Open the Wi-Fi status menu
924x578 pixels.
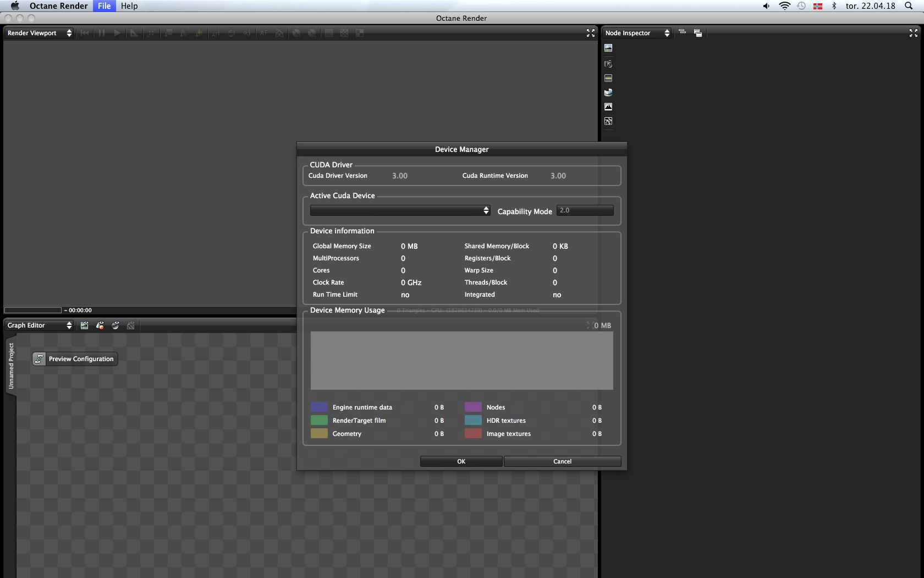tap(785, 6)
